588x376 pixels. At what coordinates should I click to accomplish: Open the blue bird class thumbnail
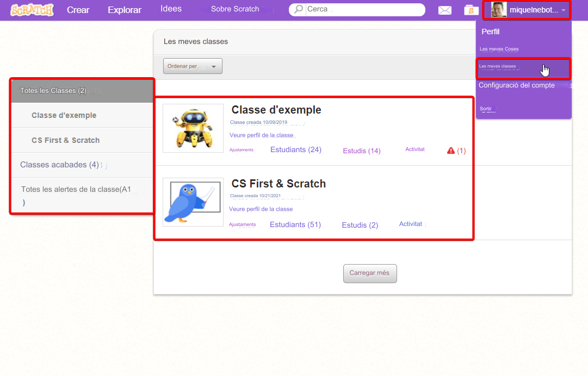[193, 202]
